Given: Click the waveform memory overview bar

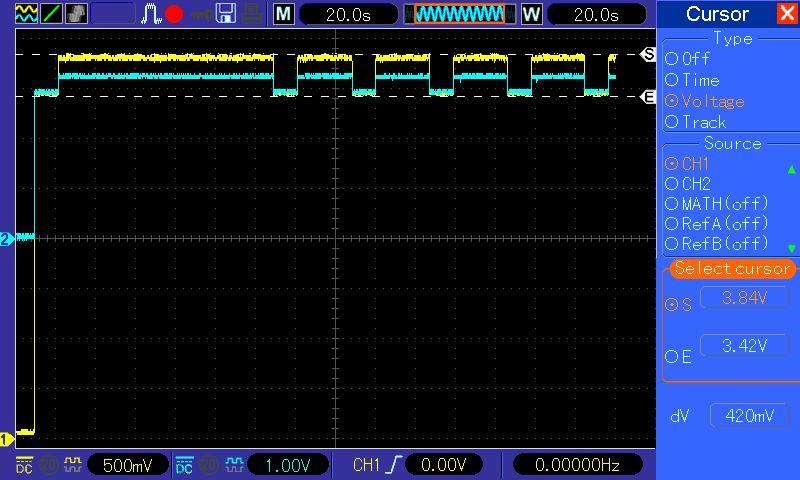Looking at the screenshot, I should pos(459,14).
